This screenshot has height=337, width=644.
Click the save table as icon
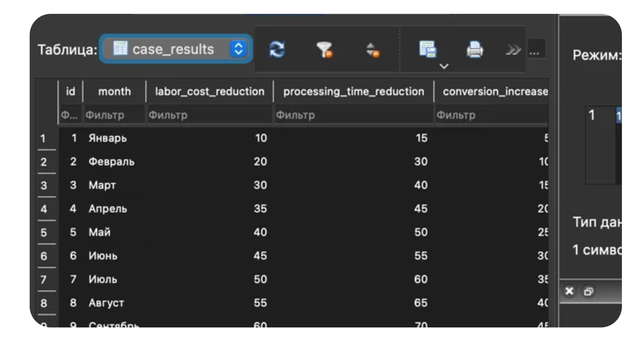427,49
